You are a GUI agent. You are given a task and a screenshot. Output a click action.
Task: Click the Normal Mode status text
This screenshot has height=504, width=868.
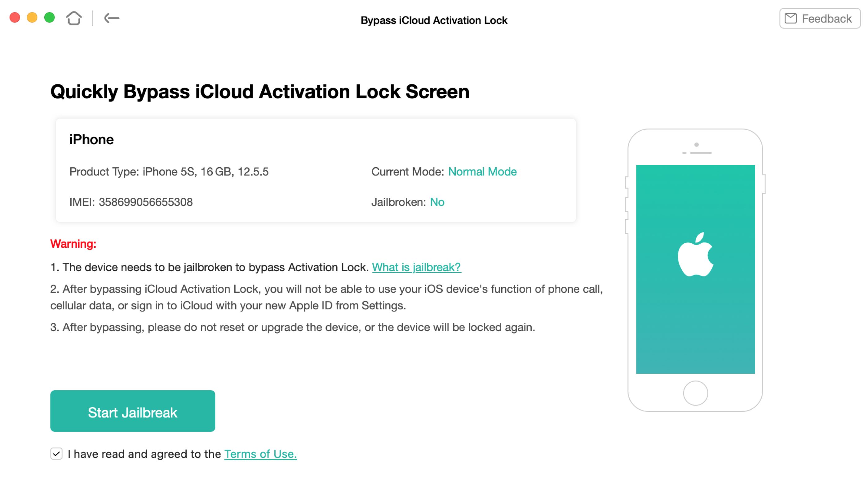482,172
